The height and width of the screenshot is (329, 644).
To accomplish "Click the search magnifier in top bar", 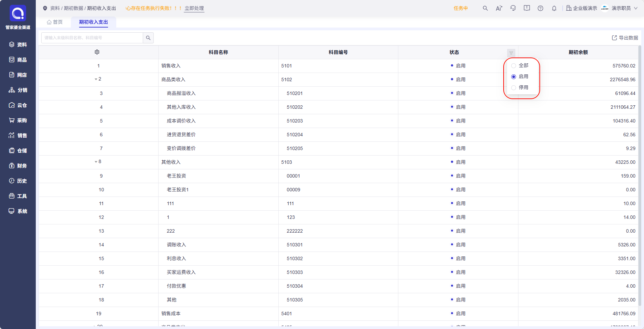I will [x=485, y=8].
